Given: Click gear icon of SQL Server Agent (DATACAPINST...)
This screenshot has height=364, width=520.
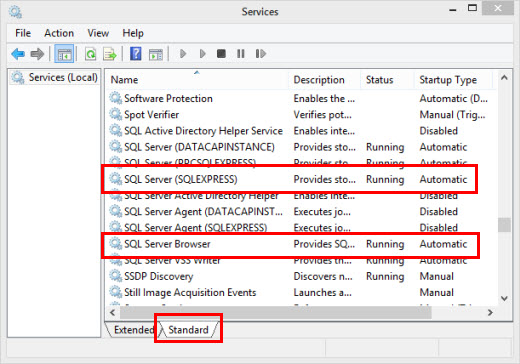Looking at the screenshot, I should (116, 211).
